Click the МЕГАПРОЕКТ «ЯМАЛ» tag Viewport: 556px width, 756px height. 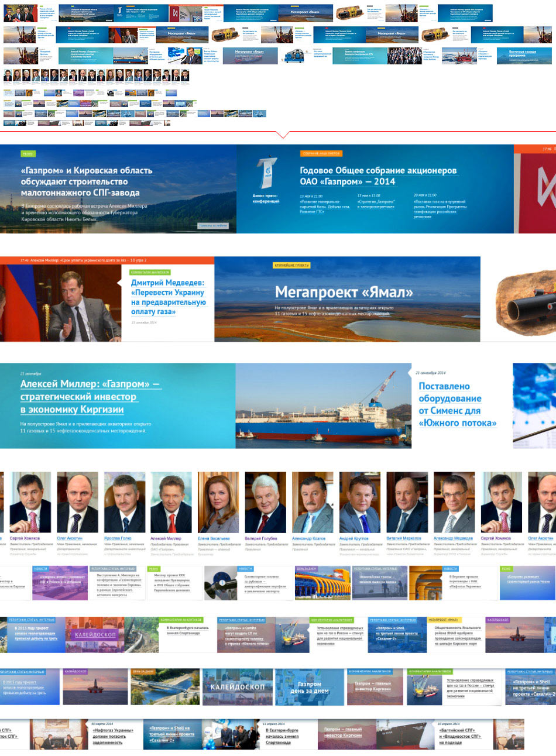tap(442, 620)
